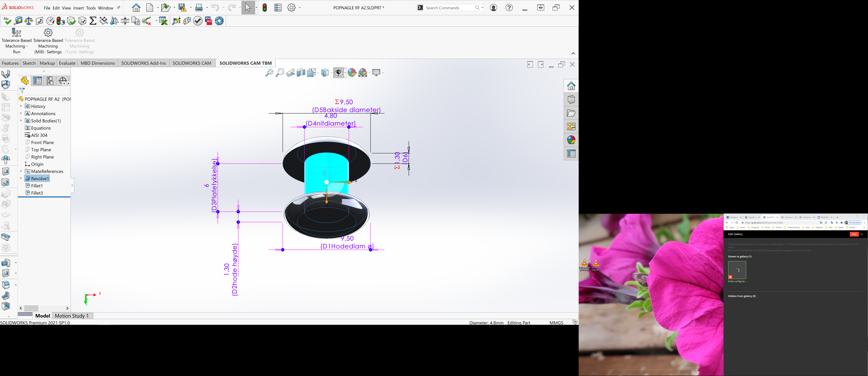This screenshot has height=376, width=868.
Task: Open Appearances color ball in task pane
Action: point(571,140)
